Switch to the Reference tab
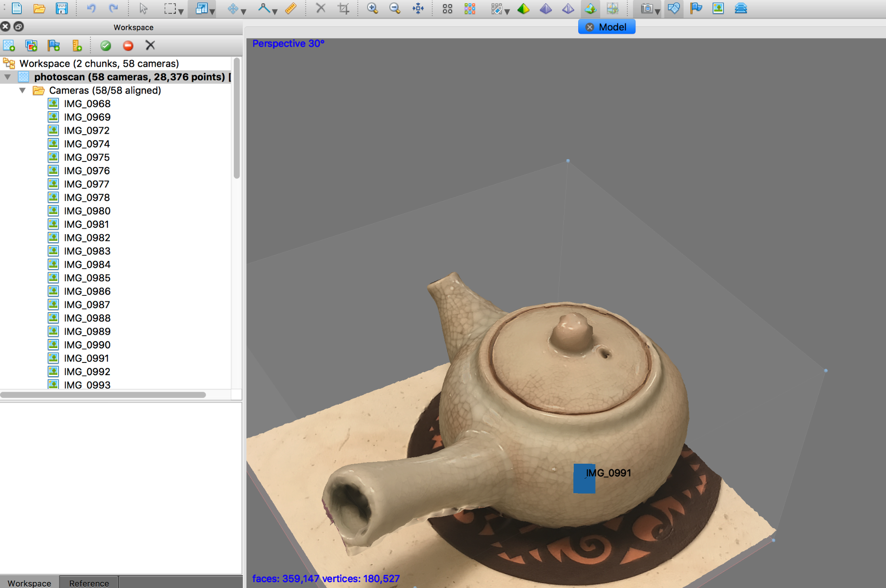The height and width of the screenshot is (588, 886). (89, 583)
